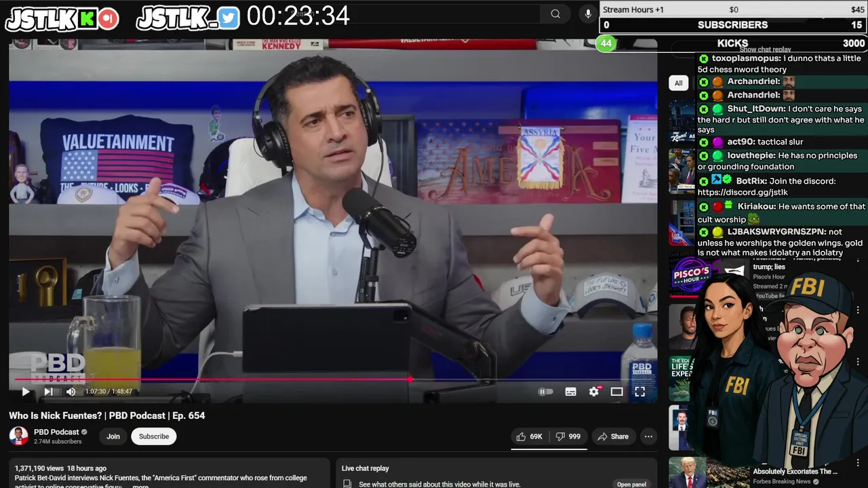868x488 pixels.
Task: Click the JSTLK Twitter logo overlay
Action: pyautogui.click(x=188, y=19)
